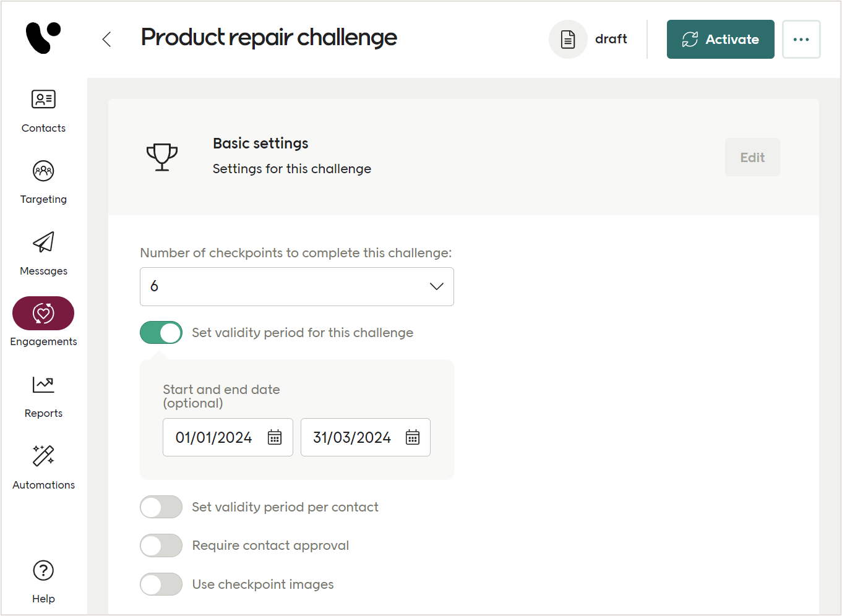The width and height of the screenshot is (842, 616).
Task: Click the company logo at top left
Action: pyautogui.click(x=42, y=38)
